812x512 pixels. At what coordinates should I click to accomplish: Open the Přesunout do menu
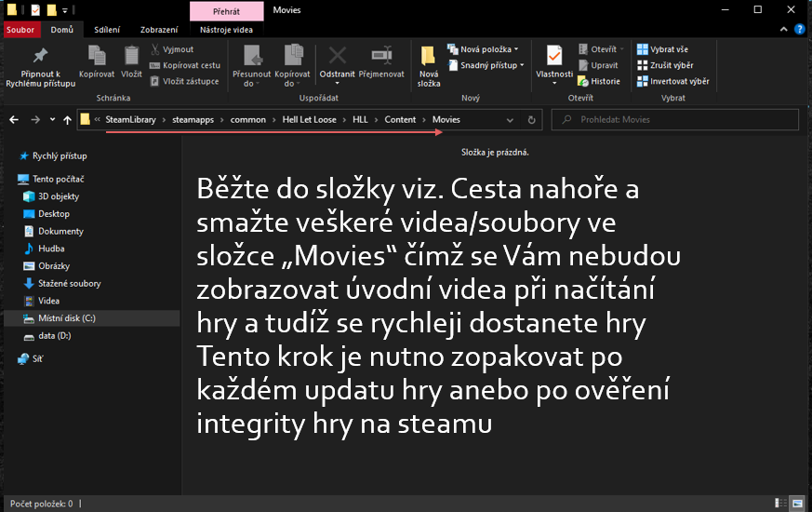pos(252,66)
